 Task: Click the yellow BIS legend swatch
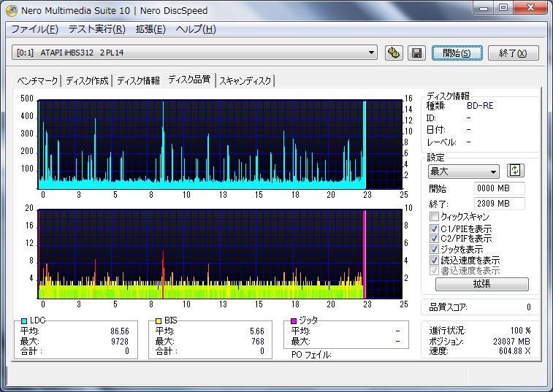click(x=159, y=320)
